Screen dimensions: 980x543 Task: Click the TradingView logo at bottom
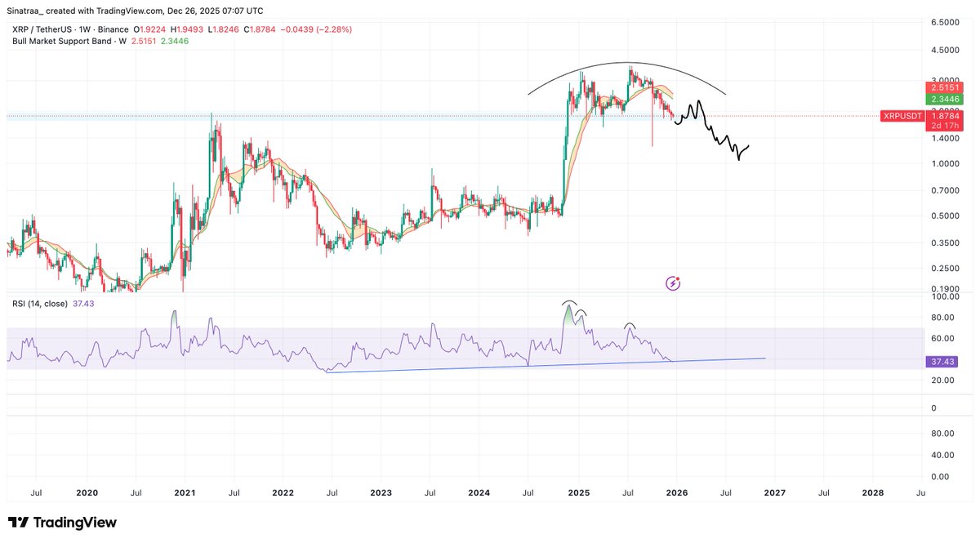62,523
